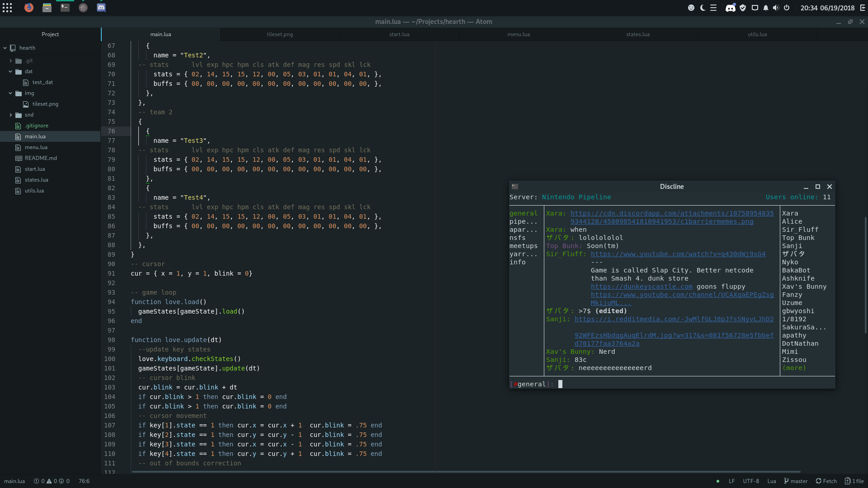Toggle the night mode moon icon
The height and width of the screenshot is (488, 868).
tap(703, 8)
